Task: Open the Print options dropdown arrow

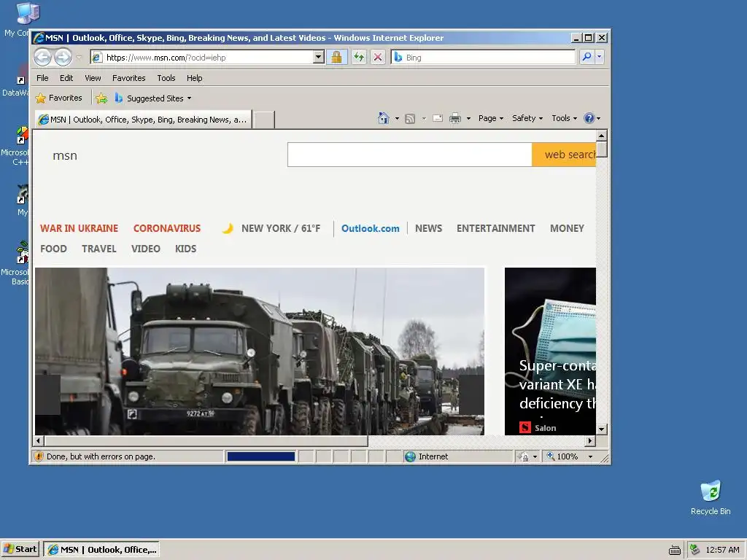Action: (468, 118)
